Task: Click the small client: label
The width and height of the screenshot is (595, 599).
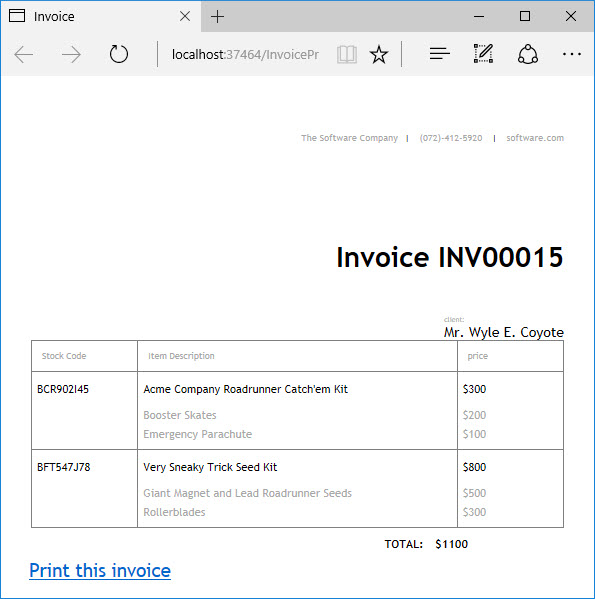Action: pyautogui.click(x=454, y=320)
